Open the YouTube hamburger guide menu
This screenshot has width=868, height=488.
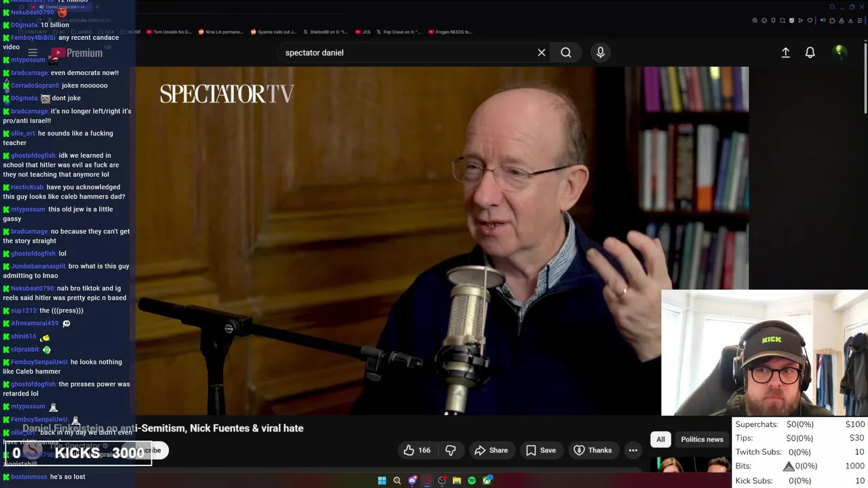(x=33, y=53)
